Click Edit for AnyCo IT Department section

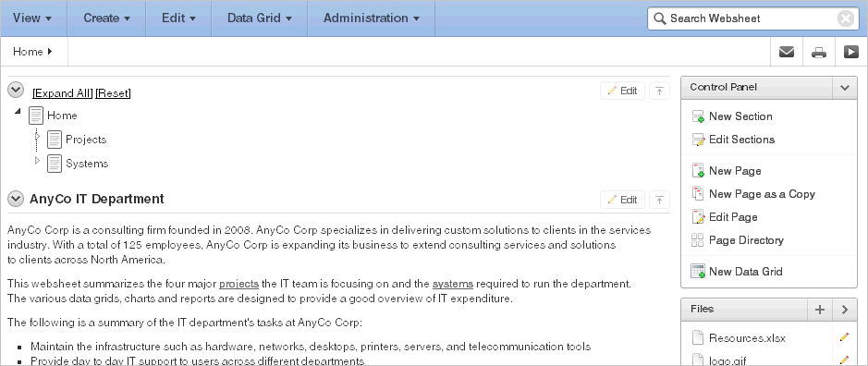[622, 200]
